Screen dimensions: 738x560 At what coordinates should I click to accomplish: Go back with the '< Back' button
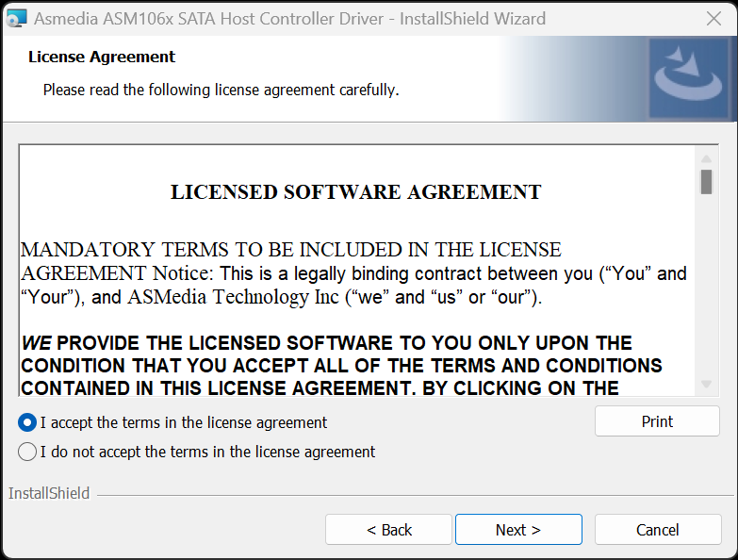coord(388,530)
